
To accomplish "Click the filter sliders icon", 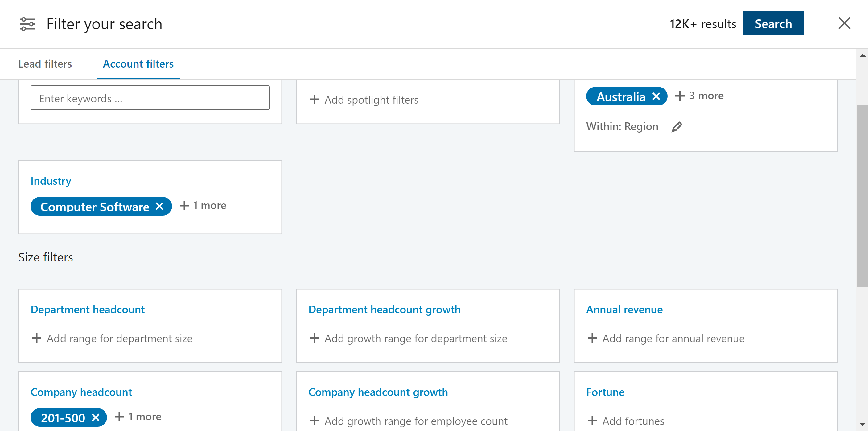I will click(27, 24).
